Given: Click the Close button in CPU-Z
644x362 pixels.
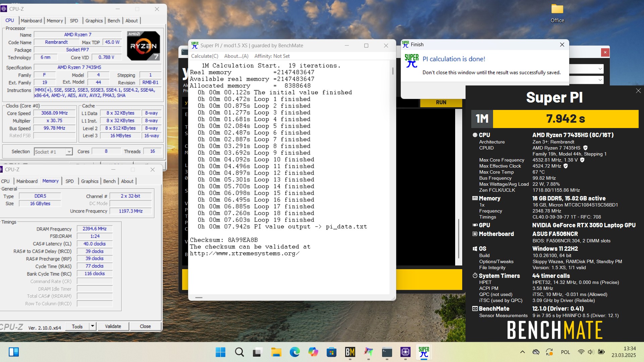Looking at the screenshot, I should [x=145, y=326].
